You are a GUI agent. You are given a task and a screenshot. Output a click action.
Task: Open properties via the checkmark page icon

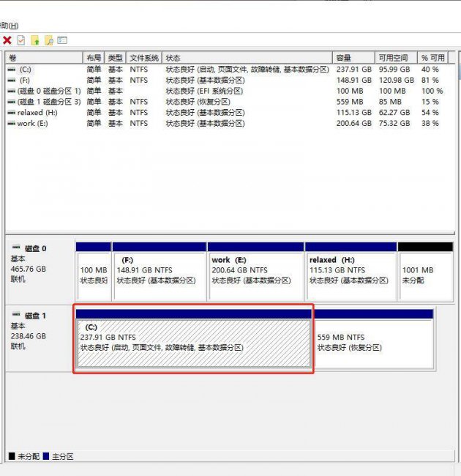(x=21, y=40)
